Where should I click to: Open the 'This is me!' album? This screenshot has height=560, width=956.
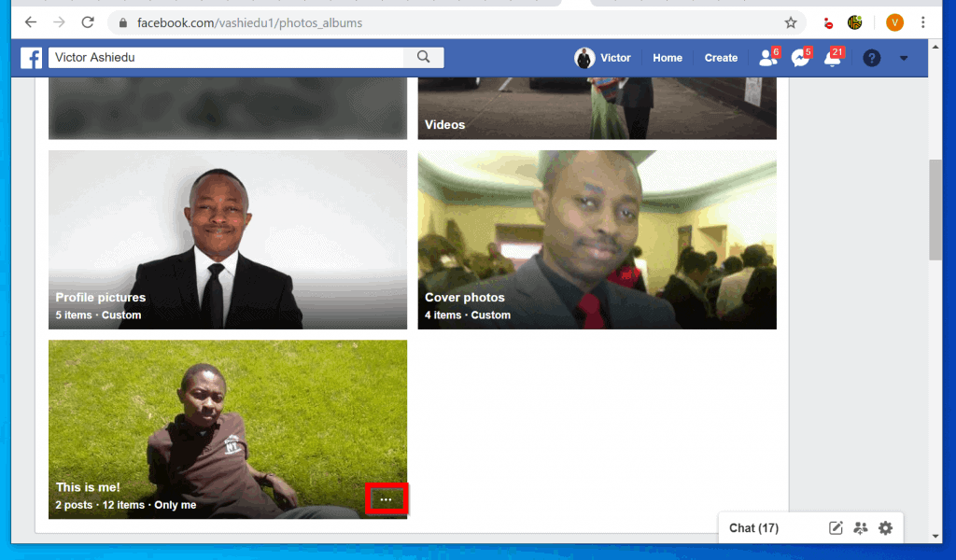pos(228,429)
